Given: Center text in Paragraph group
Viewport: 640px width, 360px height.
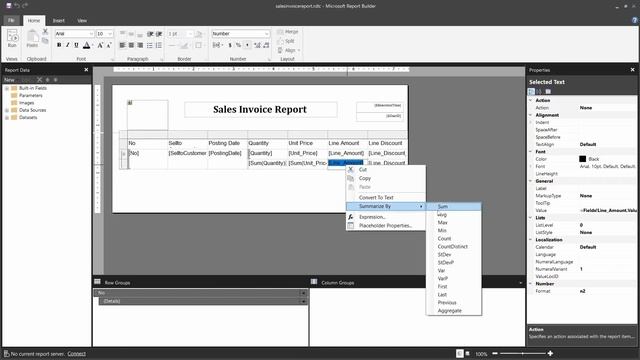Looking at the screenshot, I should click(131, 45).
